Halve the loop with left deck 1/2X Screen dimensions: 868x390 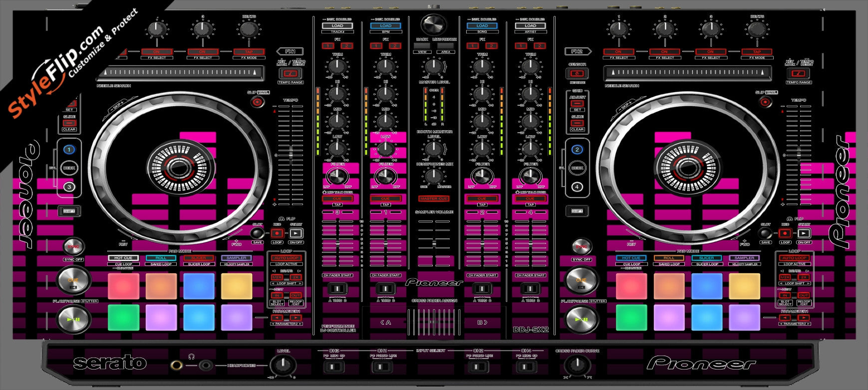click(277, 277)
